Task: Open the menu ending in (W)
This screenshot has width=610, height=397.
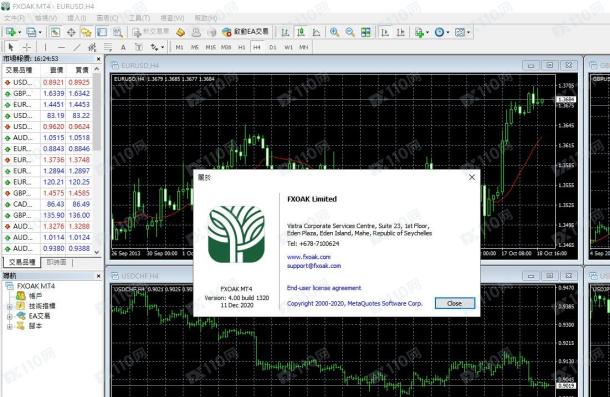Action: 172,18
